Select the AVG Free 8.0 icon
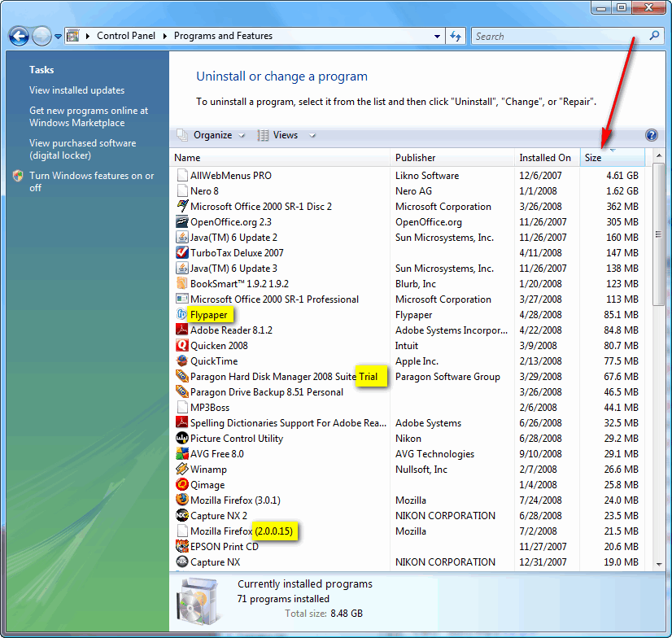This screenshot has height=638, width=672. click(x=182, y=453)
